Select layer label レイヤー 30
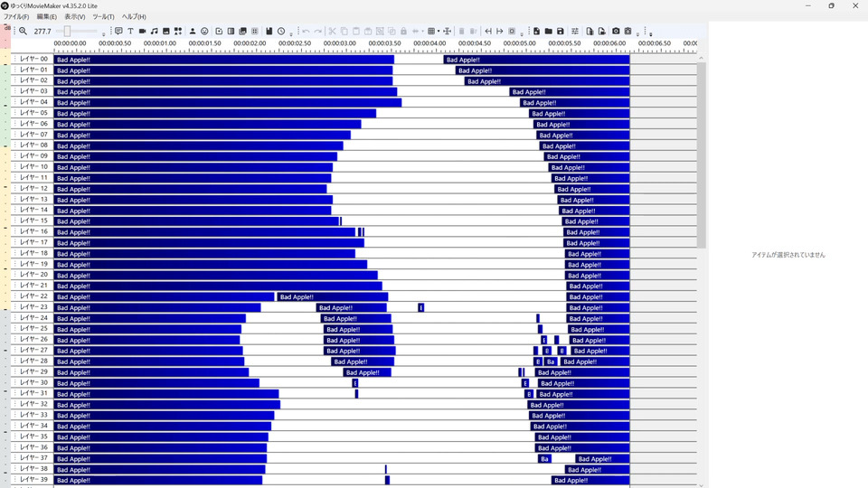Screen dimensions: 868x488 pyautogui.click(x=33, y=382)
